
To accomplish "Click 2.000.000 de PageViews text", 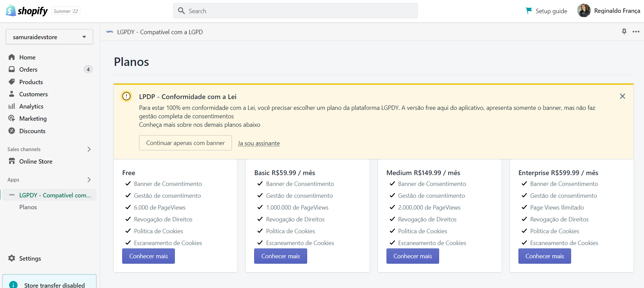I will pyautogui.click(x=429, y=207).
